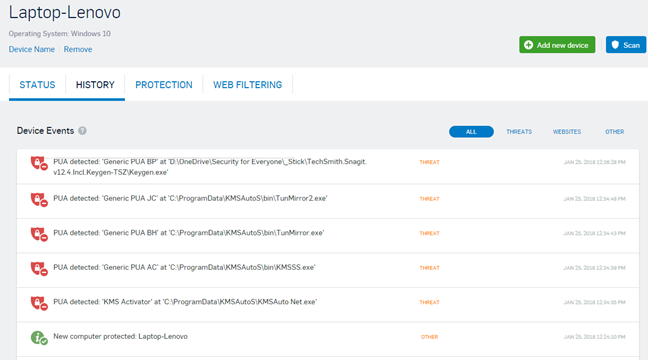Filter events by WEBSITES

(567, 131)
